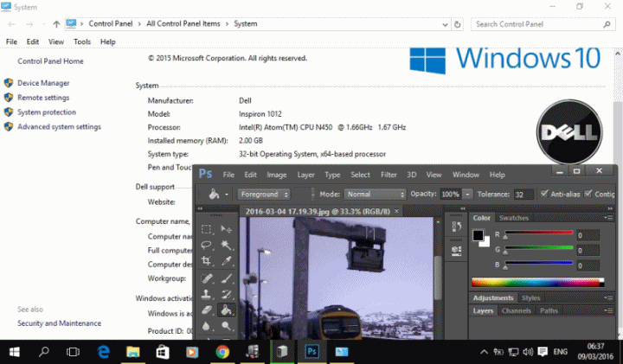Click the Tolerance input field
The height and width of the screenshot is (364, 623).
click(x=523, y=195)
